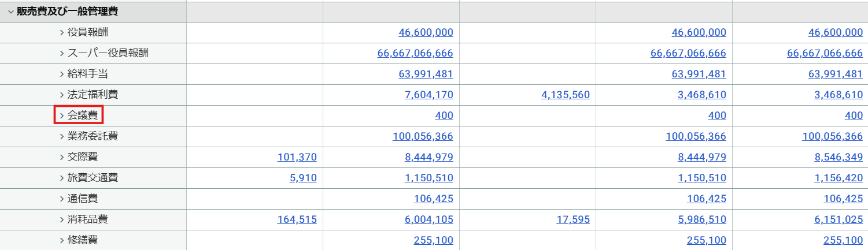
Task: Click the 5,910 link in 旅費交通費 row
Action: 303,178
